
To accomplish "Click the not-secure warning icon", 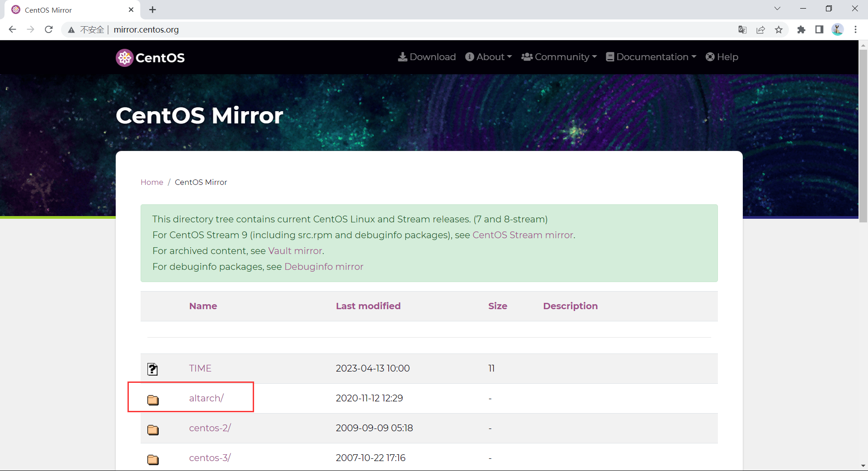I will click(71, 30).
